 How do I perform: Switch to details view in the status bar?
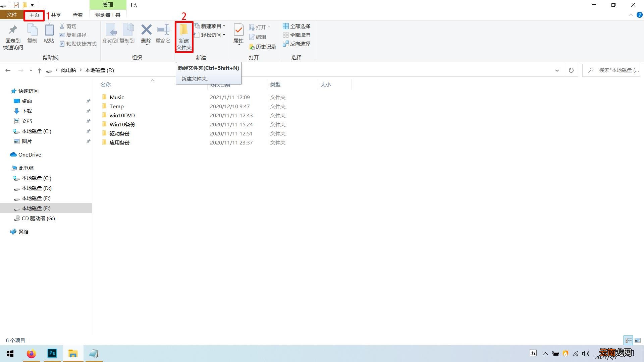628,340
